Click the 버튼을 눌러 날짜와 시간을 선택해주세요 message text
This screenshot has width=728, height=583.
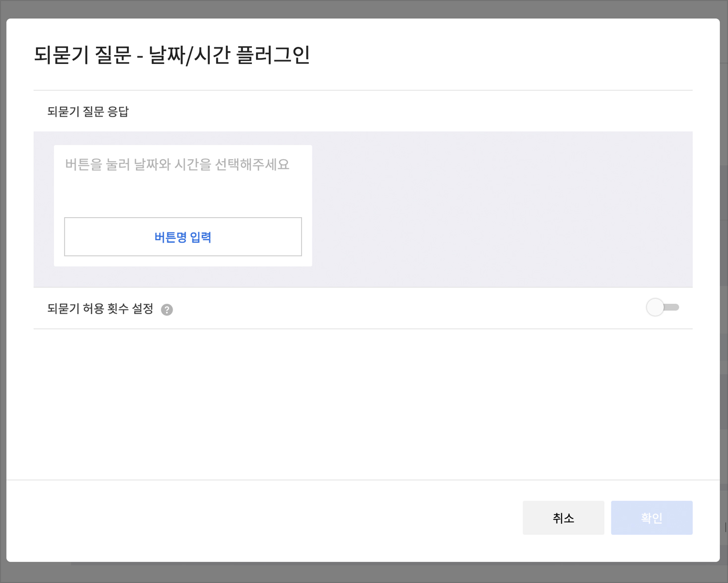click(x=177, y=165)
